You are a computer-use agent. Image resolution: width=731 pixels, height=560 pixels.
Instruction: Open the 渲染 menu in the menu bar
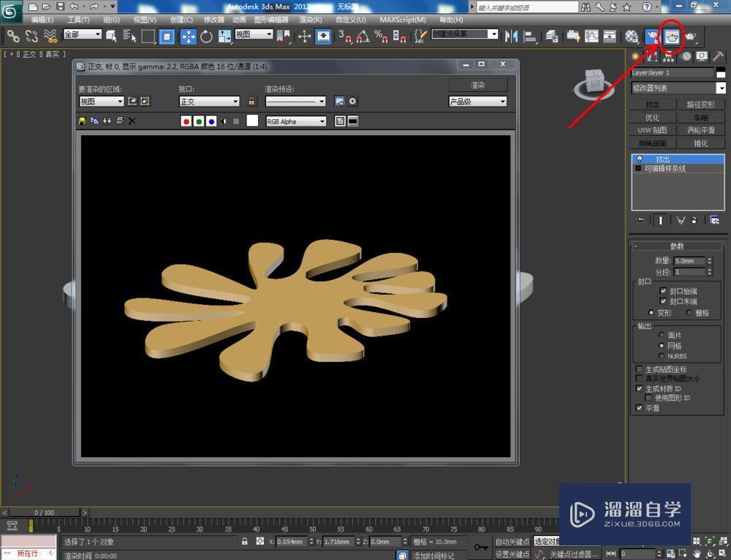pos(312,19)
